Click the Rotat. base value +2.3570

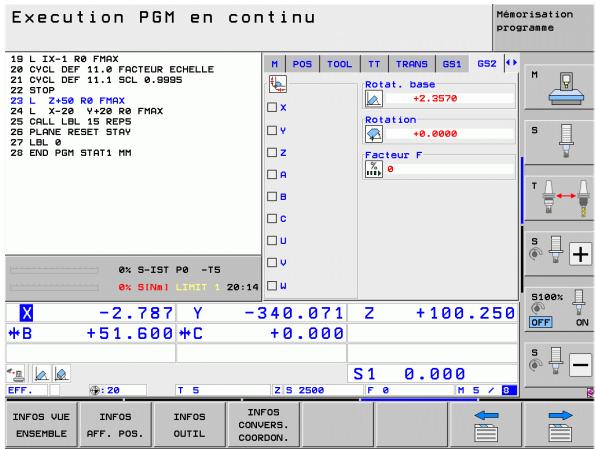point(435,99)
